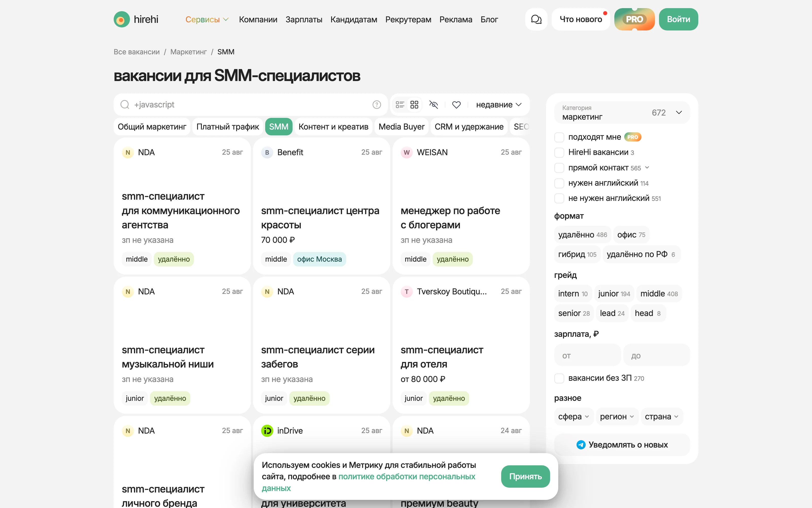Click Tverskoy Boutique avatar T
This screenshot has width=812, height=508.
click(407, 292)
